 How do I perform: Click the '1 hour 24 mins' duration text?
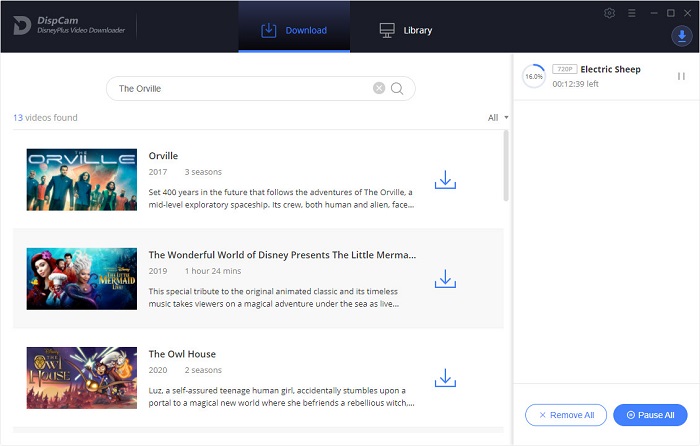[213, 271]
